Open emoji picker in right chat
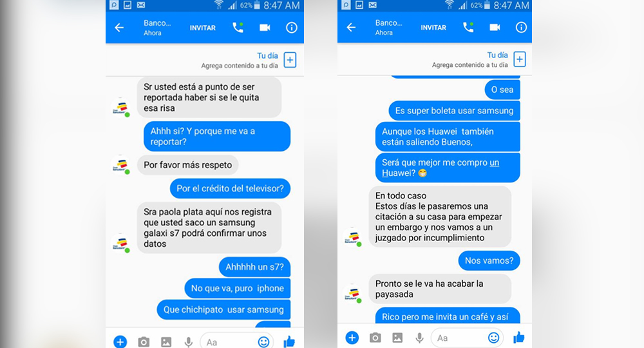Image resolution: width=644 pixels, height=348 pixels. [x=494, y=338]
